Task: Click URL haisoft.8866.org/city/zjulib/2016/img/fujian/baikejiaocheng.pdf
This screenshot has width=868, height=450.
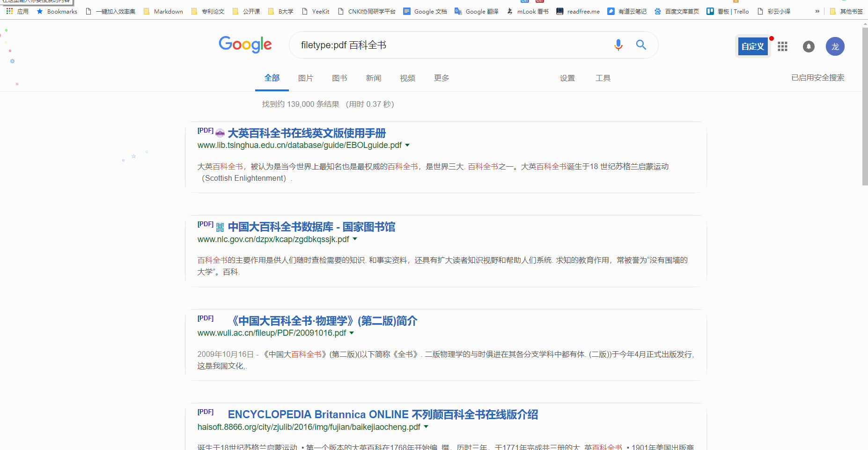Action: click(x=309, y=427)
